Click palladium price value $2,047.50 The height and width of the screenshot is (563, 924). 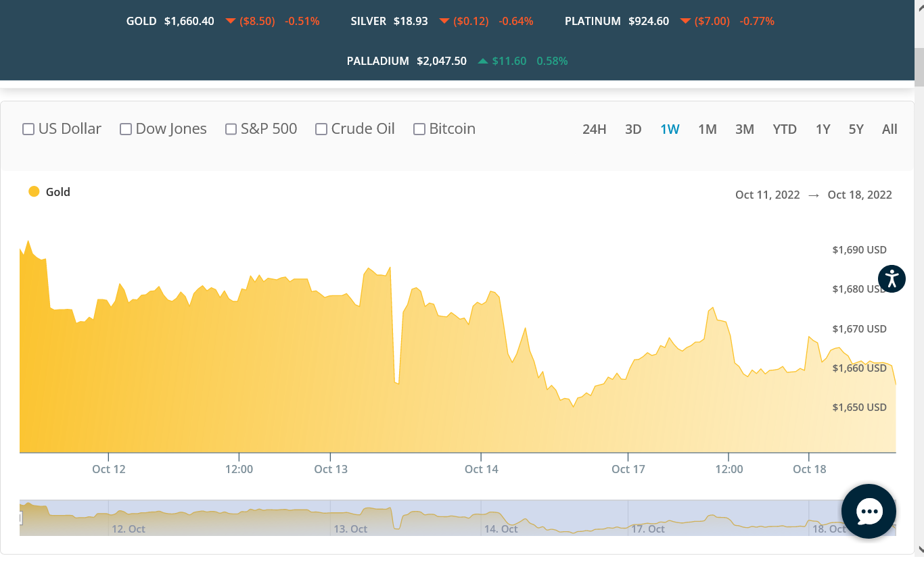[x=442, y=61]
